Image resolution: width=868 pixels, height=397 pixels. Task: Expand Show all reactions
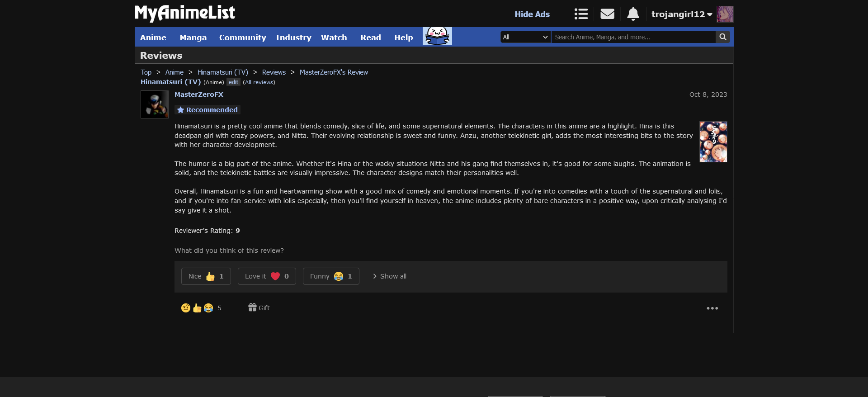click(389, 276)
